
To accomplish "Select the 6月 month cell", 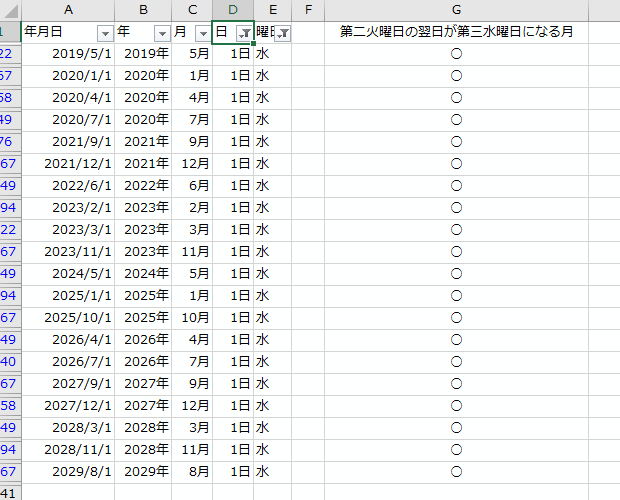I will 192,186.
